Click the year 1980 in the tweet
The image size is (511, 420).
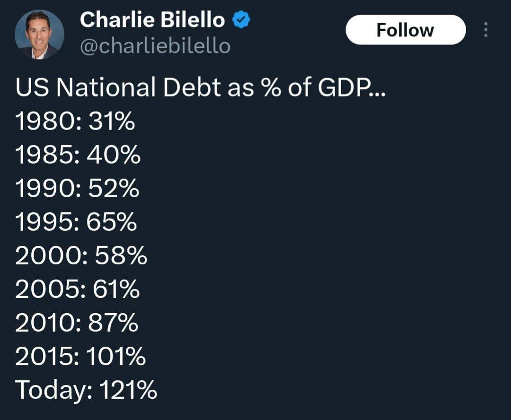click(45, 121)
